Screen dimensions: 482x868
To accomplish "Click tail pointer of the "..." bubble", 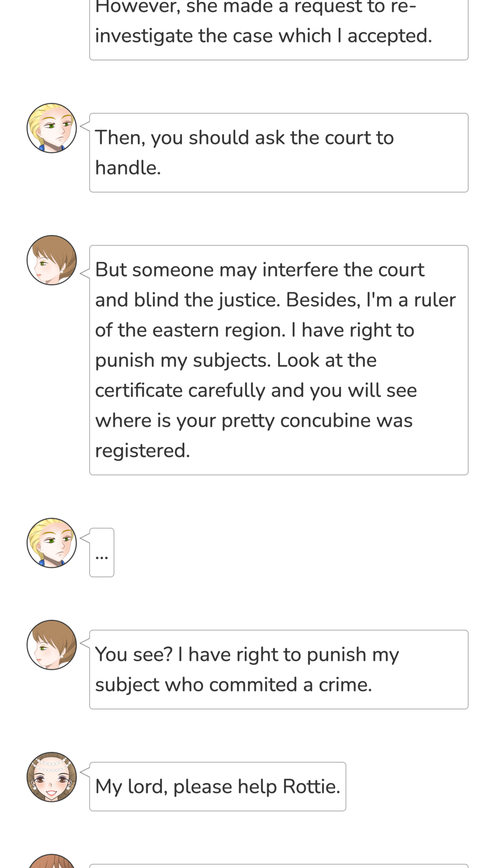I will tap(85, 537).
